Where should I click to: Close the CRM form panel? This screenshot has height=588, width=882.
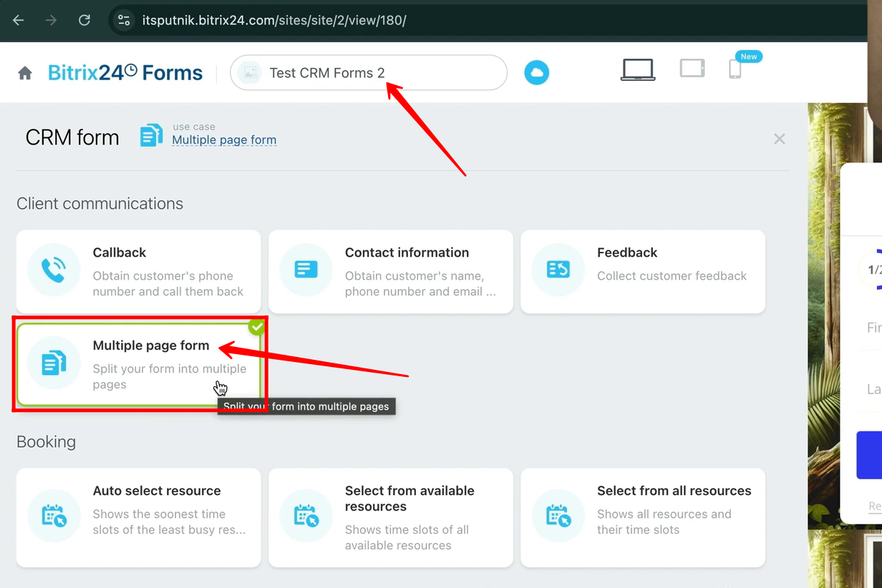(780, 139)
